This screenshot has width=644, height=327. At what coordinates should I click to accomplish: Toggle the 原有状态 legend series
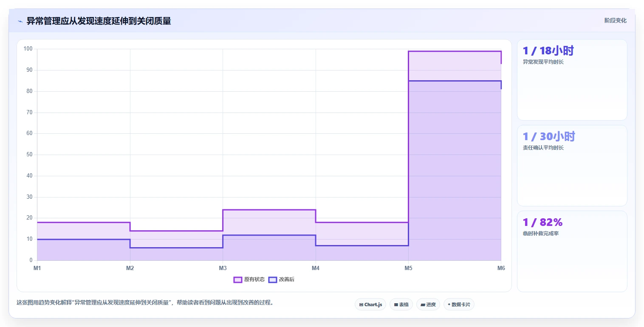(x=249, y=279)
